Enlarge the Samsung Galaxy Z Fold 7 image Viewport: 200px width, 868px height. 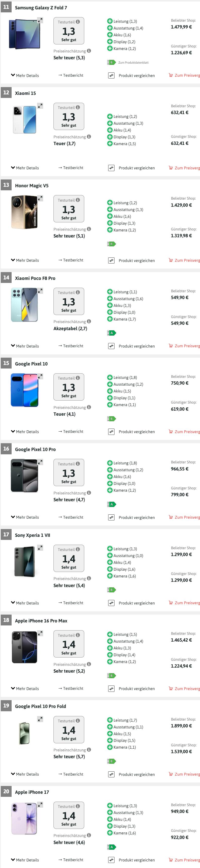coord(40,20)
